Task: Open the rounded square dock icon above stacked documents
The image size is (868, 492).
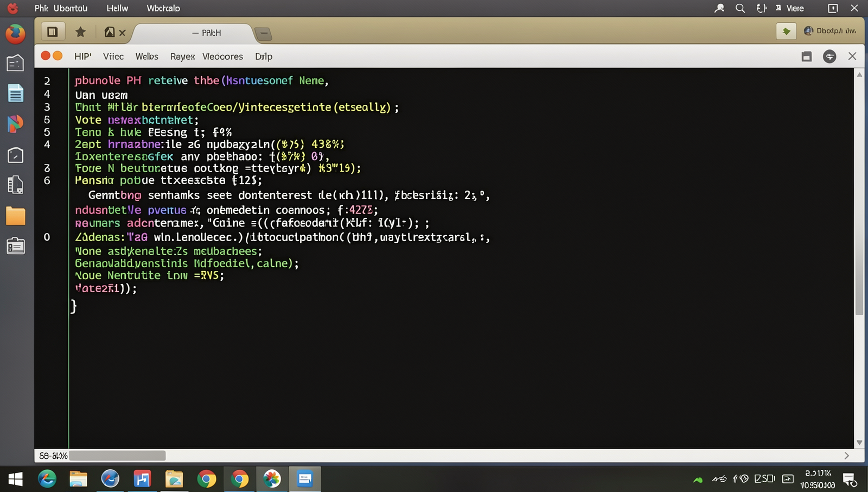Action: tap(15, 155)
